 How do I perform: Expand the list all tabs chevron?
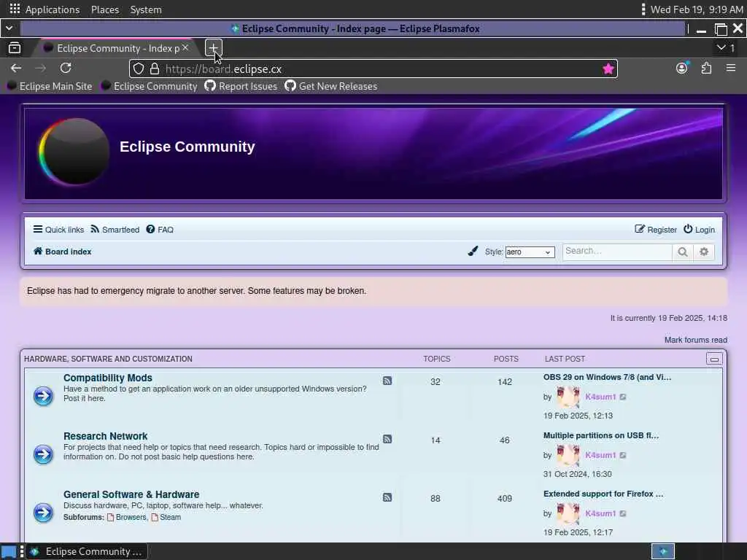pos(721,47)
